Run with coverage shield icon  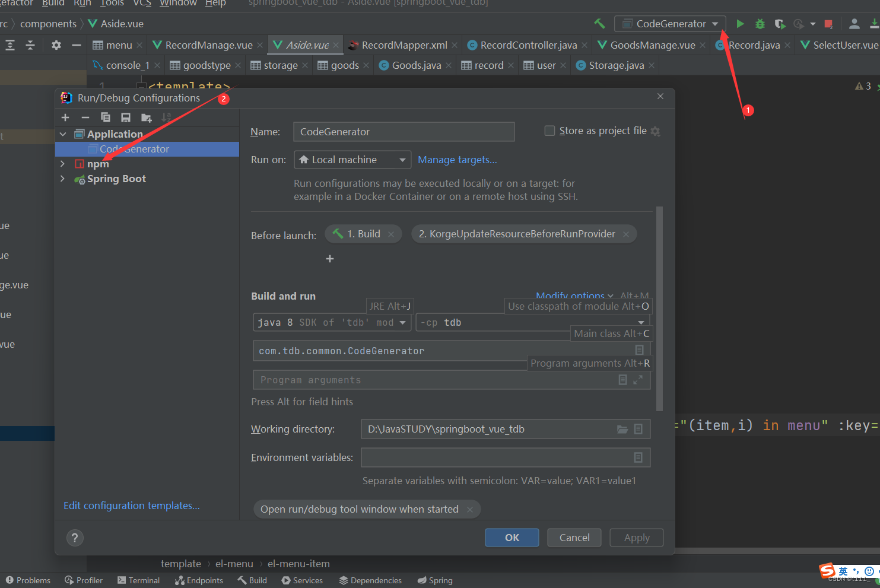[780, 24]
